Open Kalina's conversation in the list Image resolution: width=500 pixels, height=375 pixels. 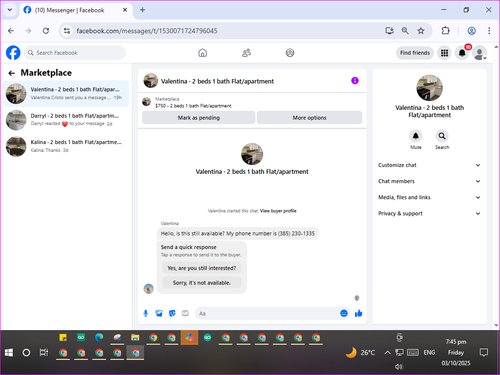tap(66, 146)
